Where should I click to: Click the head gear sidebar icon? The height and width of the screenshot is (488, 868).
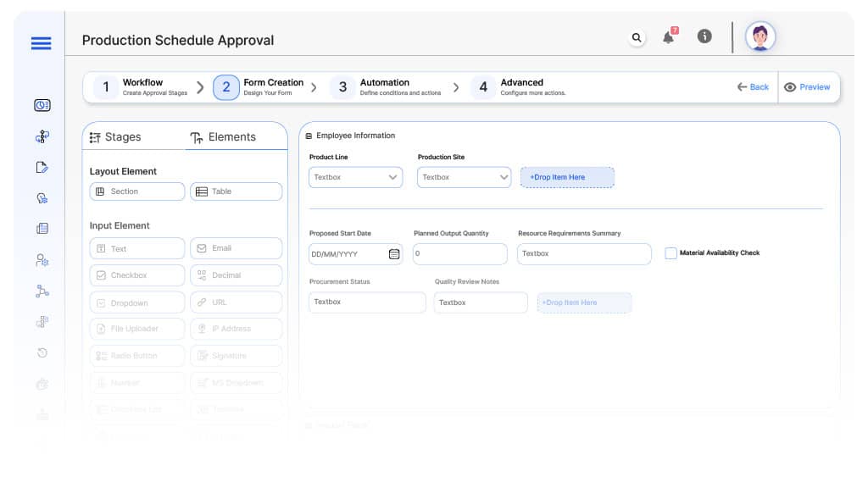42,198
